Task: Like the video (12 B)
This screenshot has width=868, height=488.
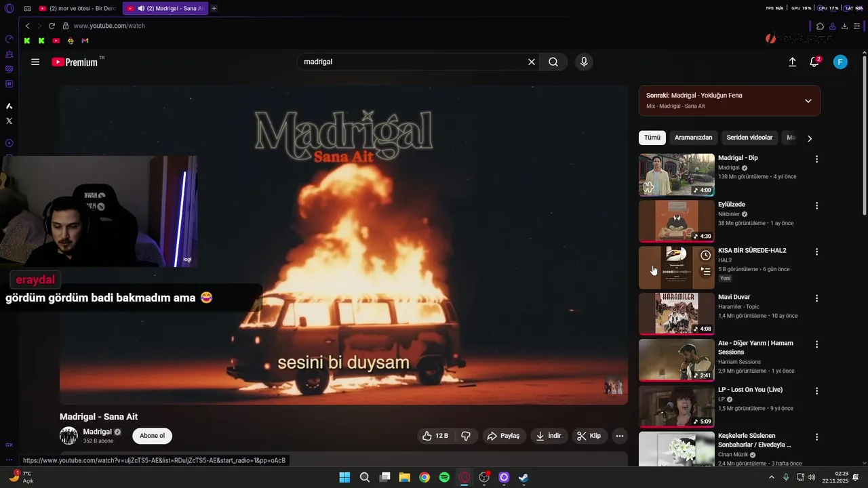Action: [x=435, y=436]
